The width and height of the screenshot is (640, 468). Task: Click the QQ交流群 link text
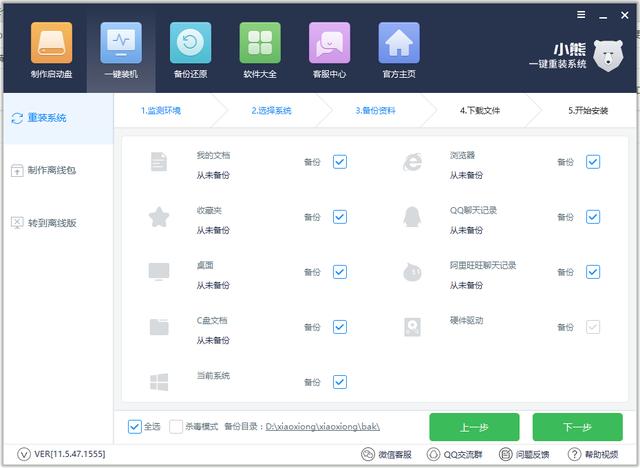[463, 455]
